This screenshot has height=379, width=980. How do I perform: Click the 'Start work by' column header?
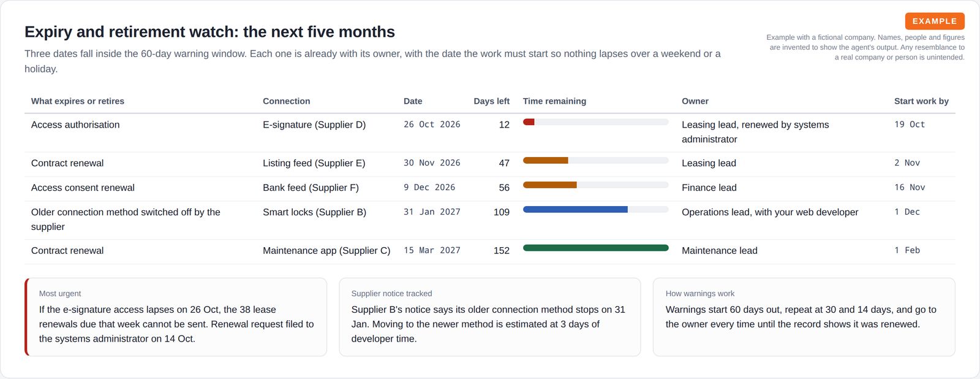point(921,101)
